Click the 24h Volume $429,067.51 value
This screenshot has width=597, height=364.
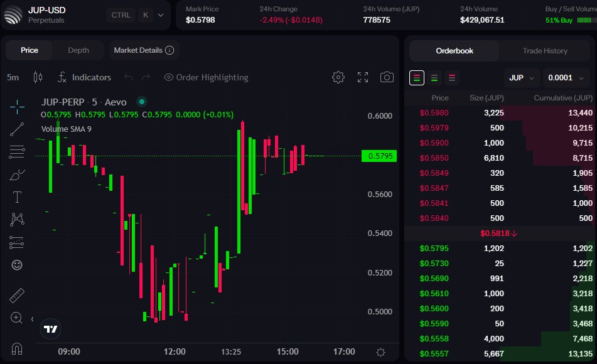[x=482, y=20]
